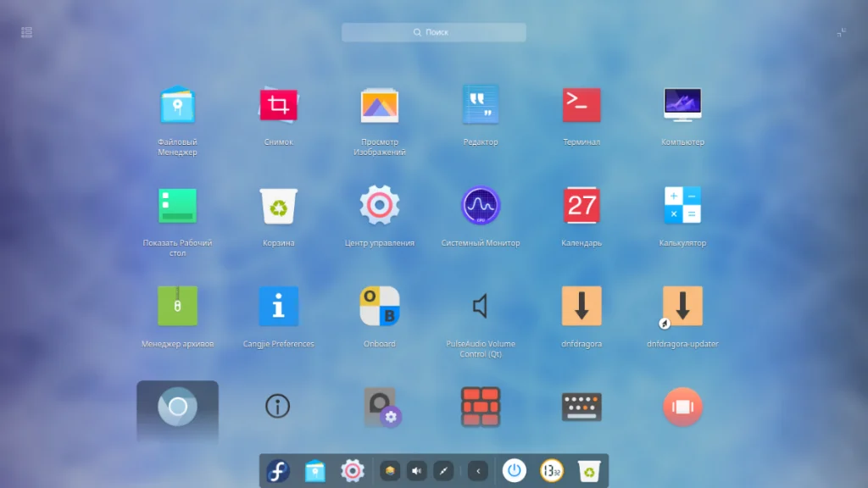Click the "Терминал" label text
Image resolution: width=868 pixels, height=488 pixels.
click(581, 142)
